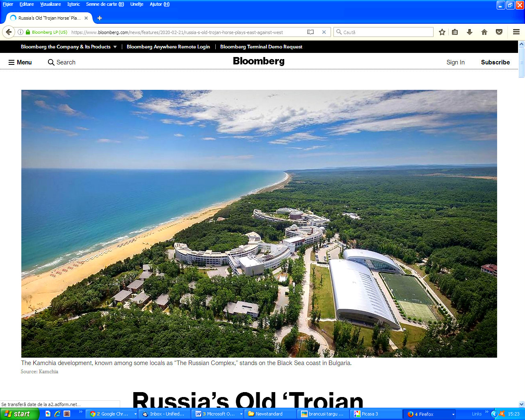Open the Firefox hamburger menu

pos(516,32)
